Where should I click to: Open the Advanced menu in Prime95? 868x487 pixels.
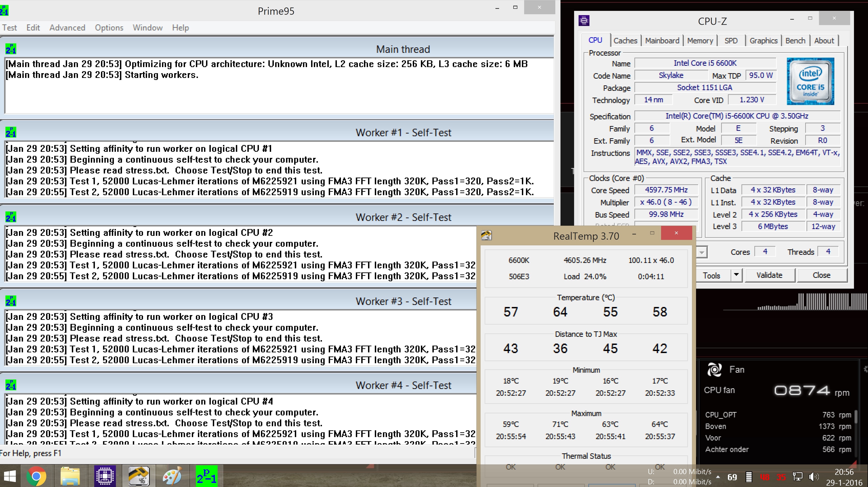(67, 28)
